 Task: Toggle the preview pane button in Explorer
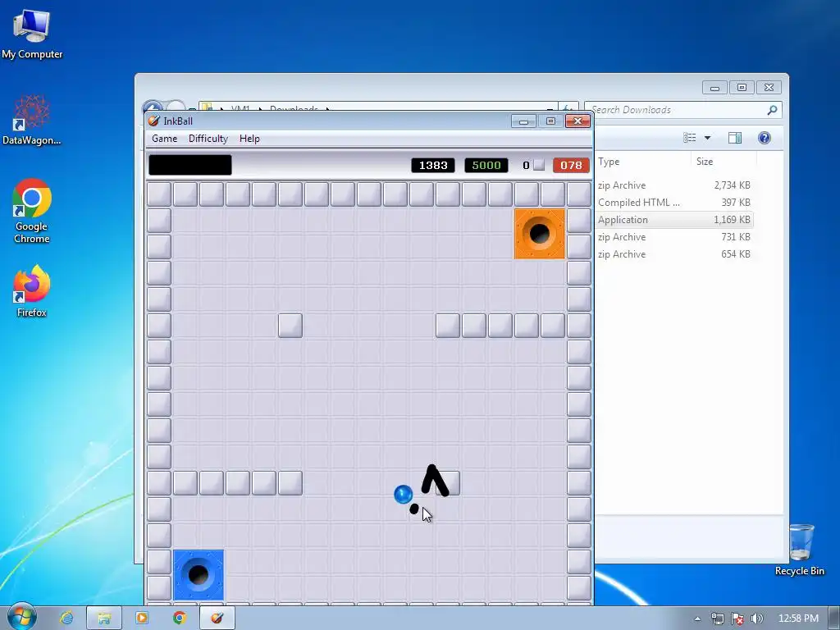coord(734,138)
